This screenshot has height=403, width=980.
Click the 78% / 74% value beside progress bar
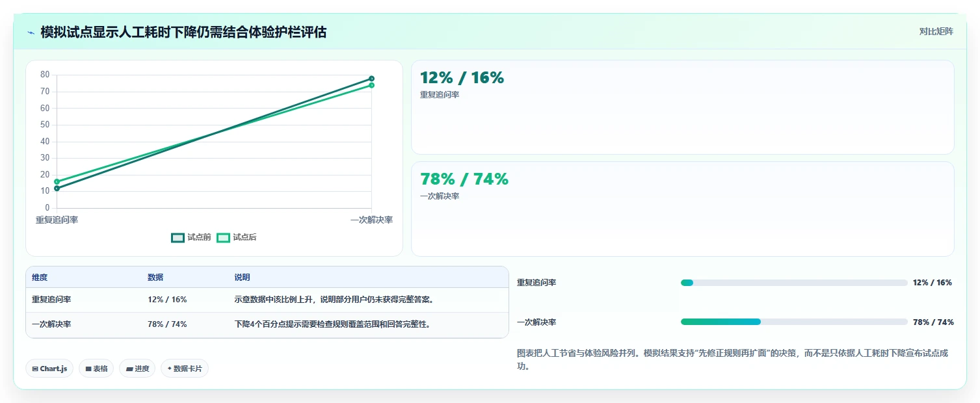point(933,322)
